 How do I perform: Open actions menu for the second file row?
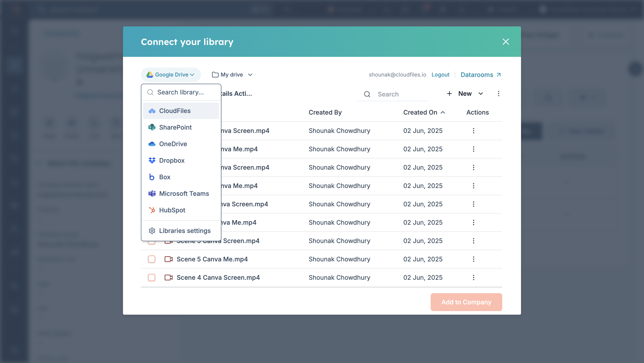click(473, 149)
